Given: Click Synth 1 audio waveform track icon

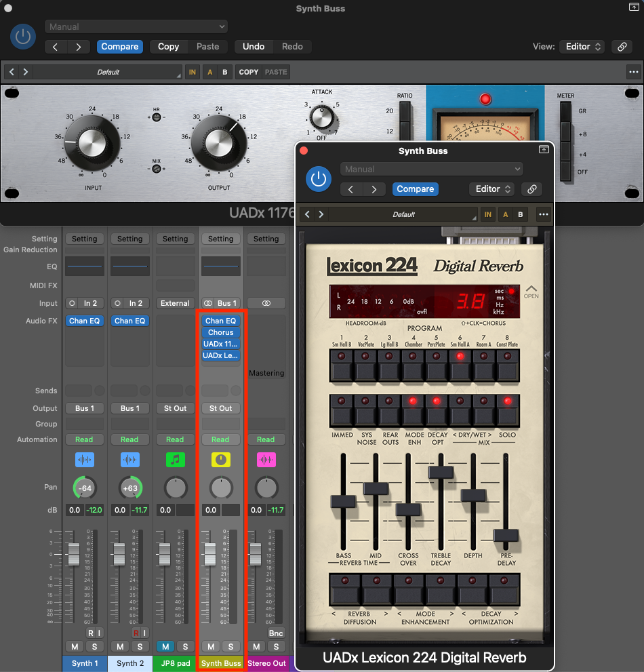Looking at the screenshot, I should tap(85, 460).
